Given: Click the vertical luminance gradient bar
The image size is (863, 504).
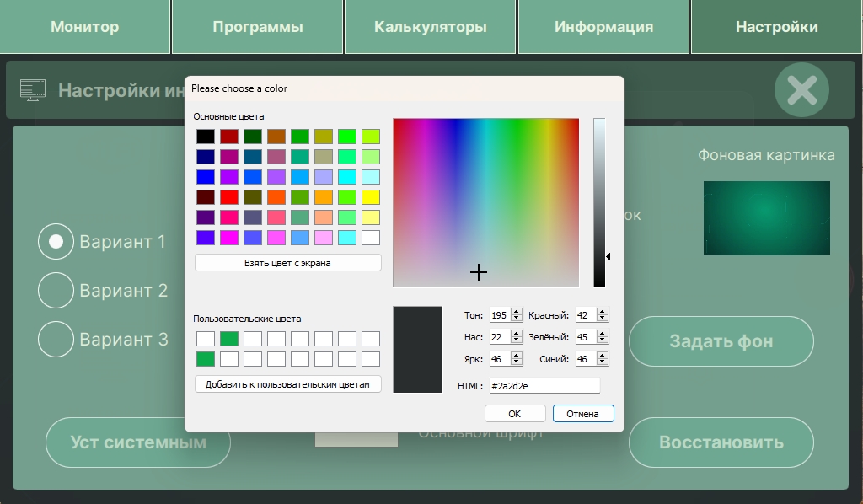Looking at the screenshot, I should coord(599,202).
